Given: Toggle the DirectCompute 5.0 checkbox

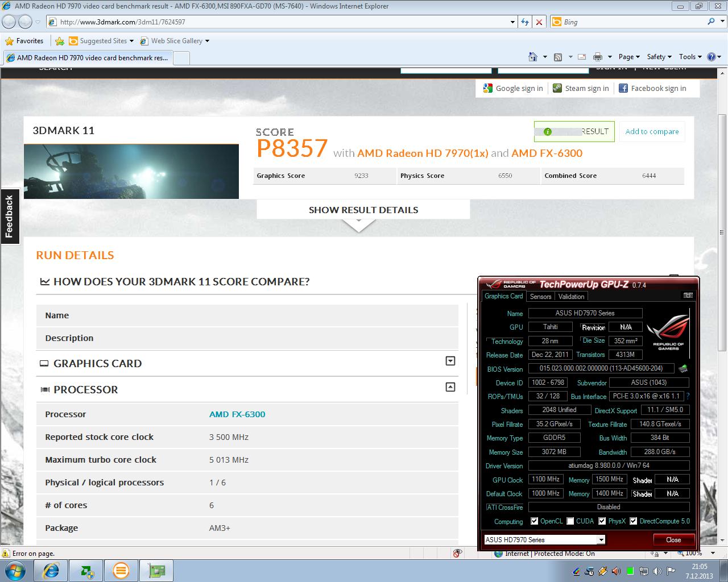Looking at the screenshot, I should click(633, 521).
